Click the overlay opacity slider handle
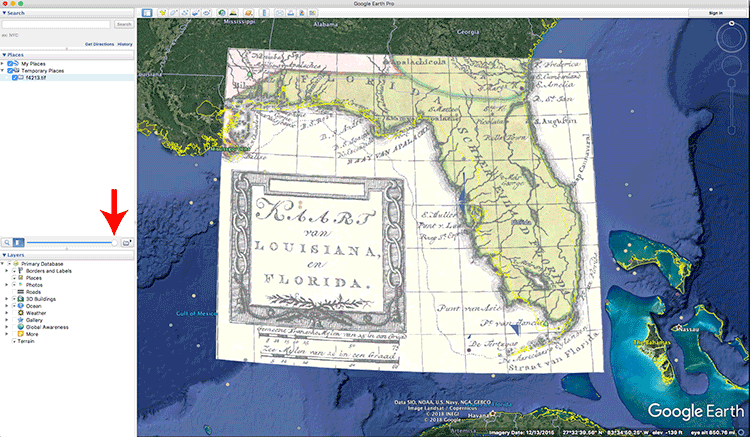 click(114, 243)
